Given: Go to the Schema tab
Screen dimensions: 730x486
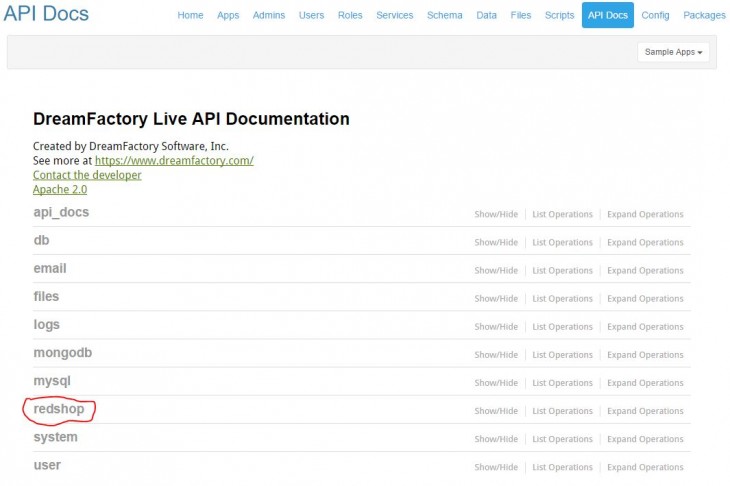Looking at the screenshot, I should [x=445, y=16].
